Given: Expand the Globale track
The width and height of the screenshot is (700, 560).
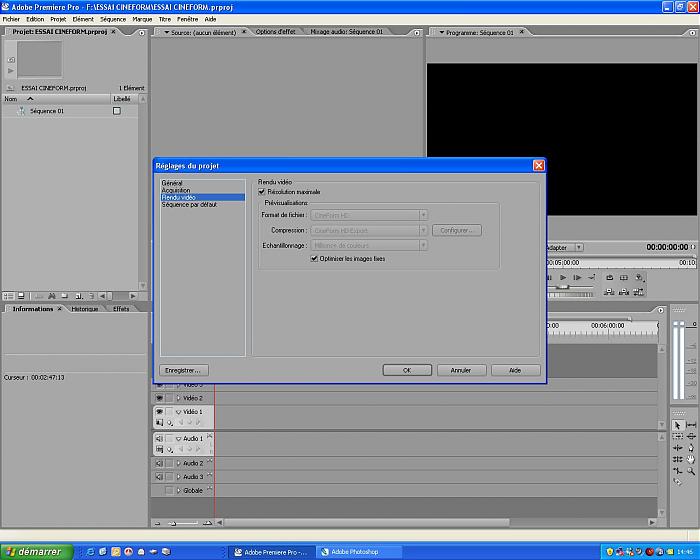Looking at the screenshot, I should [x=179, y=490].
